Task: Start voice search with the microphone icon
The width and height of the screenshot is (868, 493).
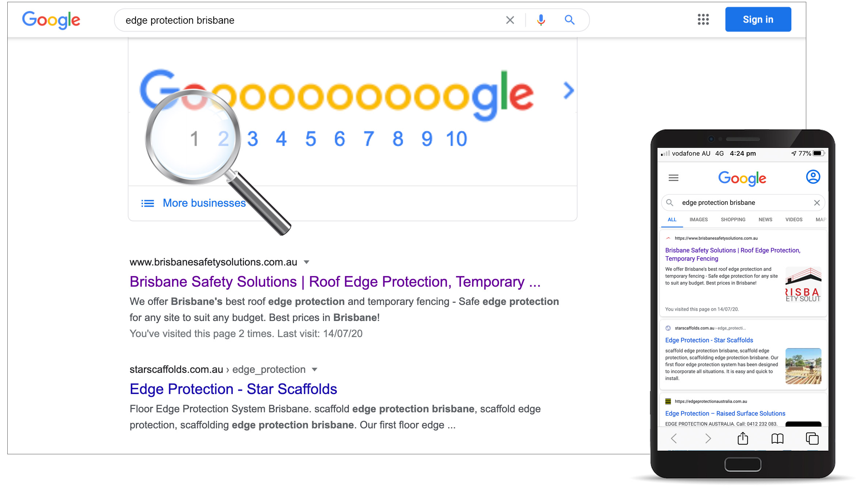Action: tap(541, 20)
